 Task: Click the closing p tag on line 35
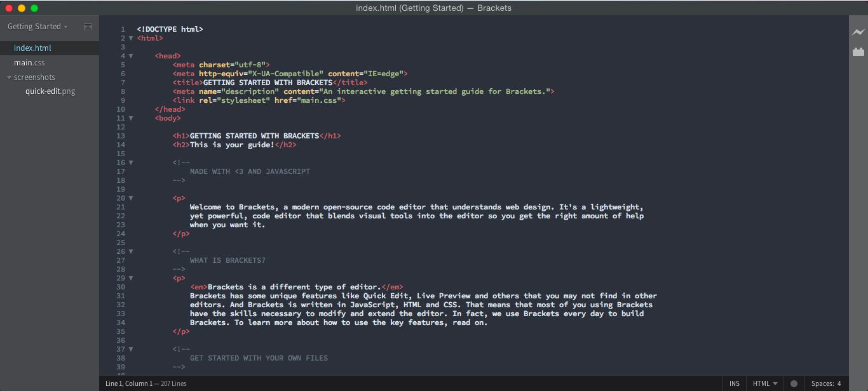[x=181, y=331]
